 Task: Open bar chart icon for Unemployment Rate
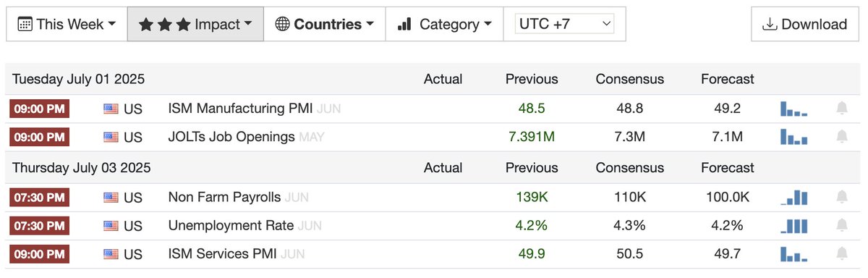point(793,226)
